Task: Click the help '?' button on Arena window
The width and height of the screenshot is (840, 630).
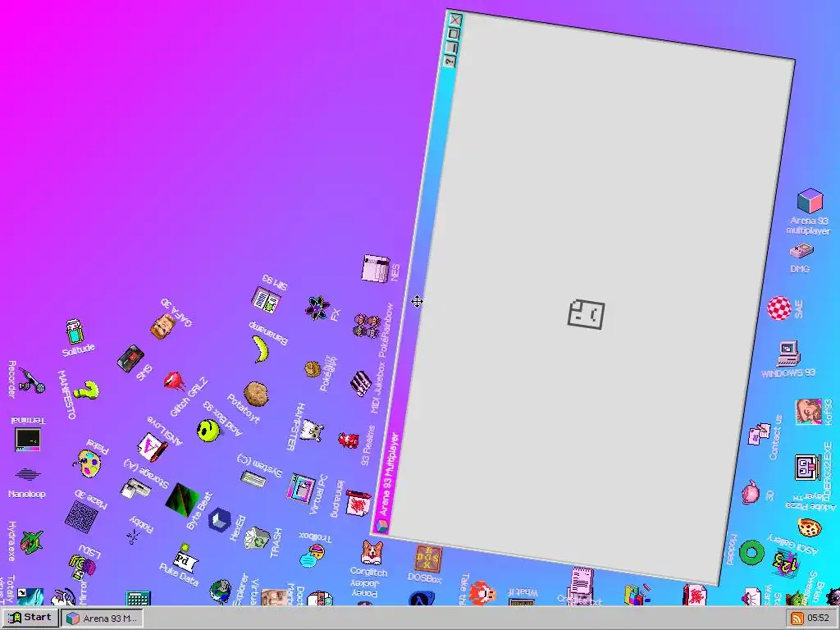Action: [450, 61]
